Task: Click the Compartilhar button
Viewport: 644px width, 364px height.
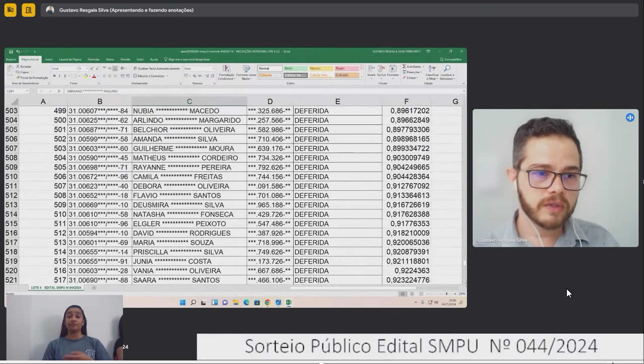Action: tap(451, 59)
